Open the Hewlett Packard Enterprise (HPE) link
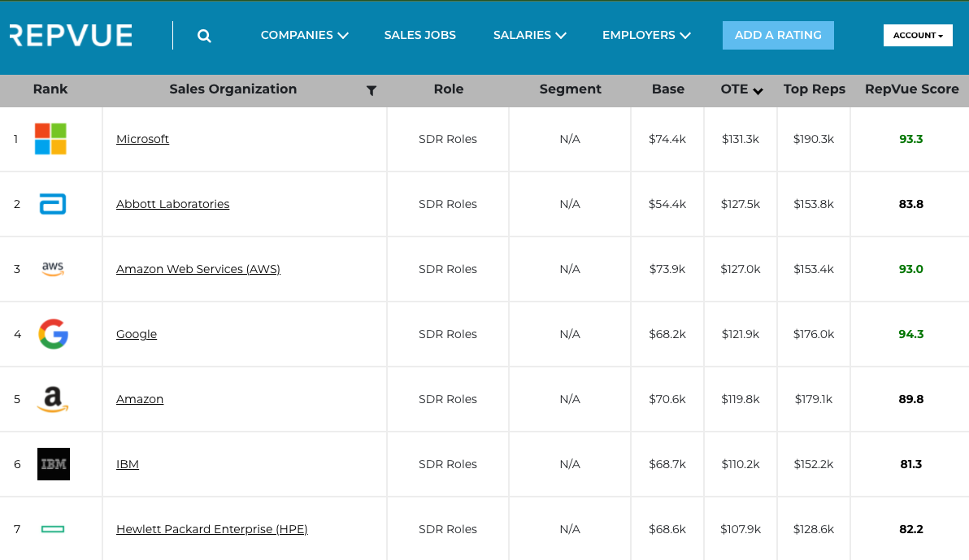Viewport: 969px width, 560px height. tap(212, 529)
